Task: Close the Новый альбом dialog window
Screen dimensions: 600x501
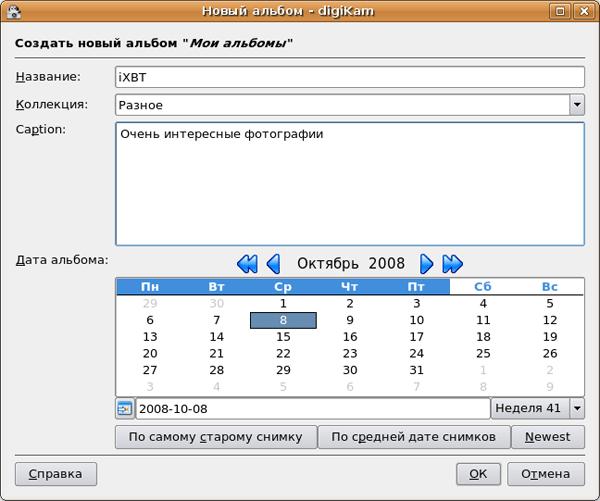Action: [x=584, y=11]
